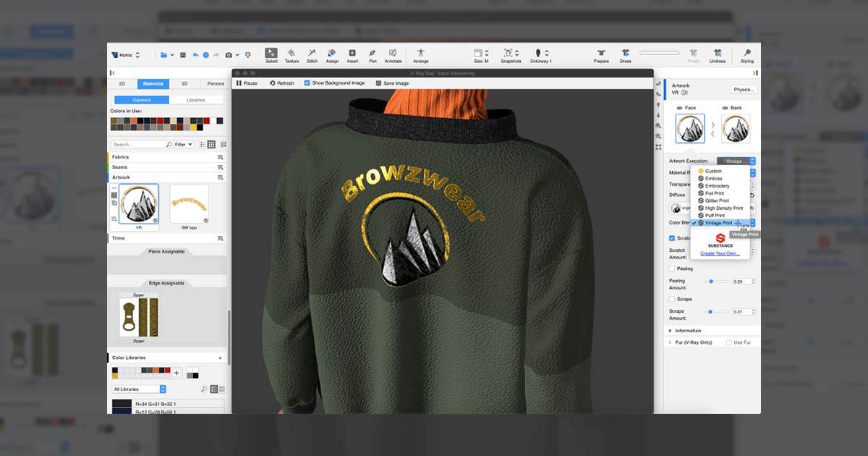
Task: Open the Size: M selector
Action: [x=482, y=56]
